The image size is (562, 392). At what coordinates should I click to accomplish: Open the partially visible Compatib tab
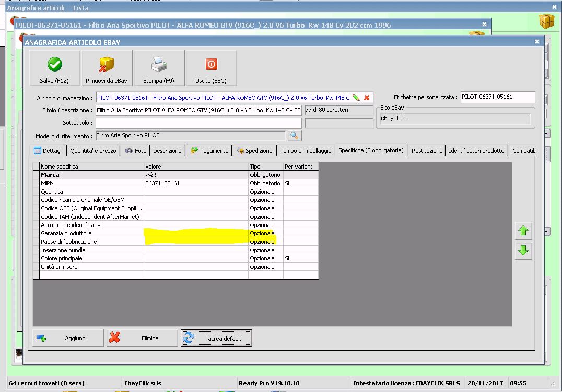[x=523, y=151]
